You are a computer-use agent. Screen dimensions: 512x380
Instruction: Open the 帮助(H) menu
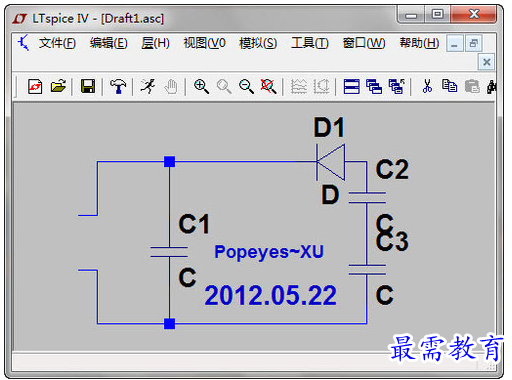pos(419,43)
